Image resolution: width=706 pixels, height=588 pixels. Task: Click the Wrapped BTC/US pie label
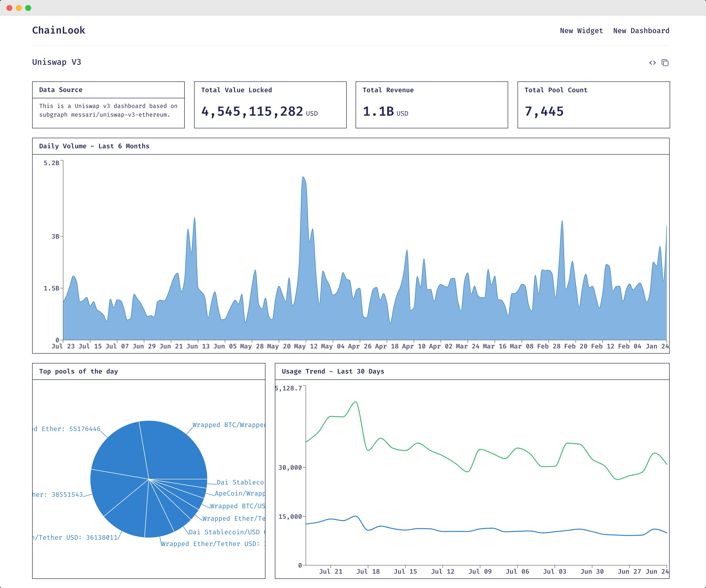tap(237, 506)
